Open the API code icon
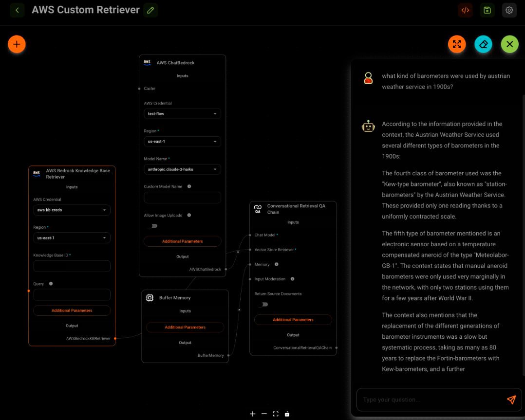525x420 pixels. point(465,10)
